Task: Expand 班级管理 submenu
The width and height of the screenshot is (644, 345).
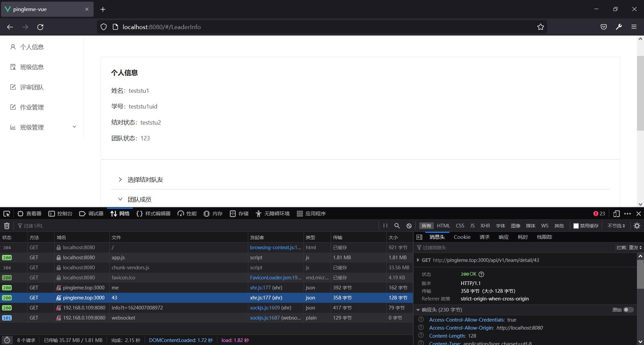Action: click(42, 127)
